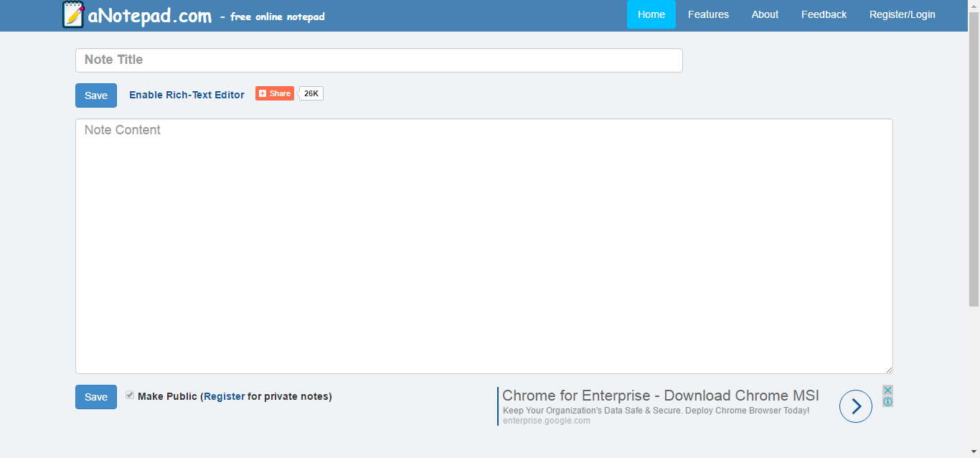This screenshot has width=980, height=458.
Task: Open the 26K share counter
Action: [309, 93]
